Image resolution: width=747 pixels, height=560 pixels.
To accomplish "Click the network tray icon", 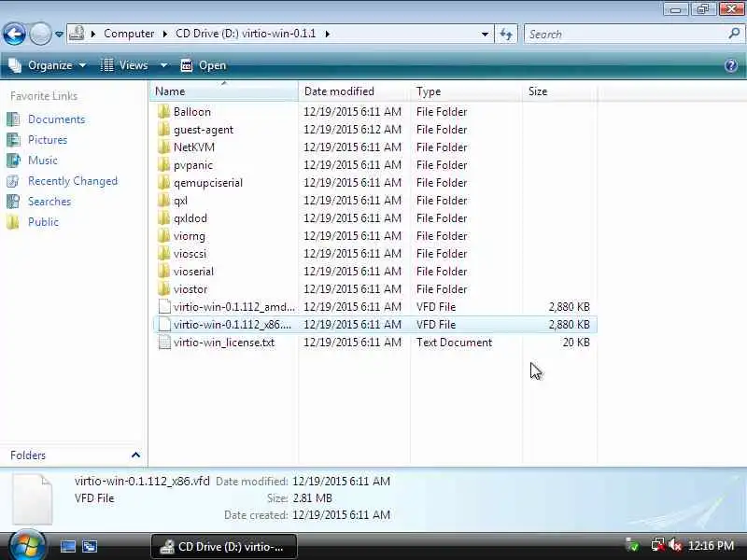I will point(658,545).
